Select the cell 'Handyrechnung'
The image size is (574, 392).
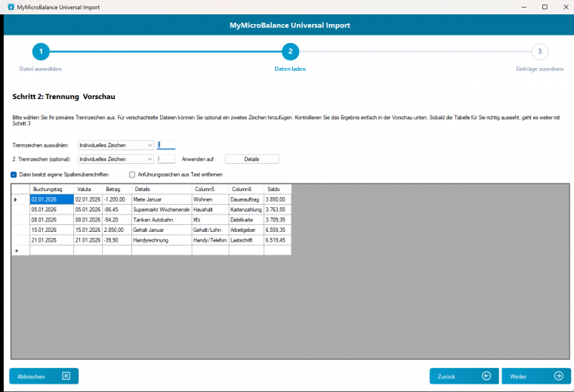click(x=162, y=240)
